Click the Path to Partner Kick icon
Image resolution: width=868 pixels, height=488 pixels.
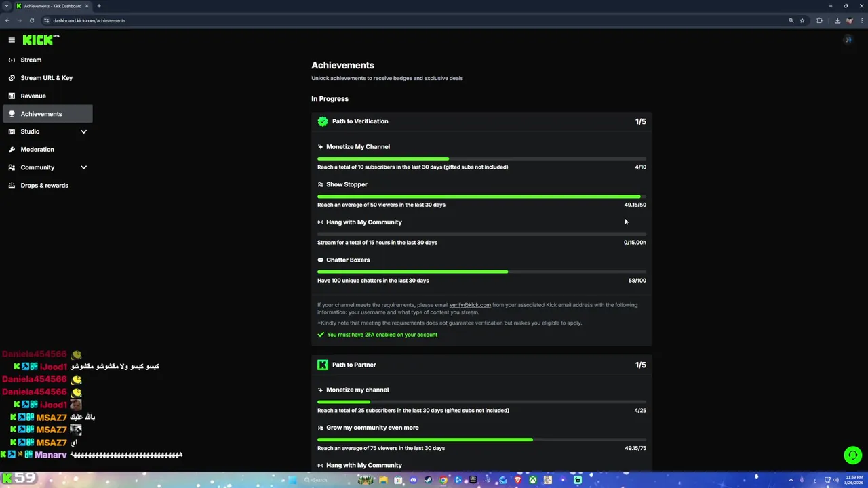pos(323,365)
